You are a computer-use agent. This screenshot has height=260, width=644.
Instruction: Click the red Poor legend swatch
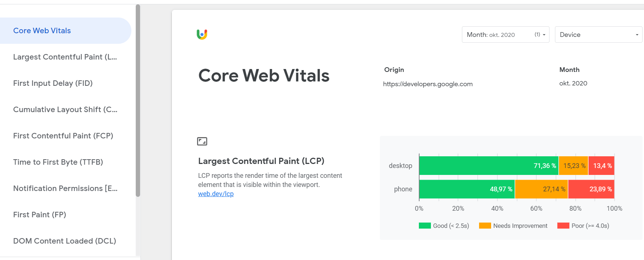click(563, 226)
